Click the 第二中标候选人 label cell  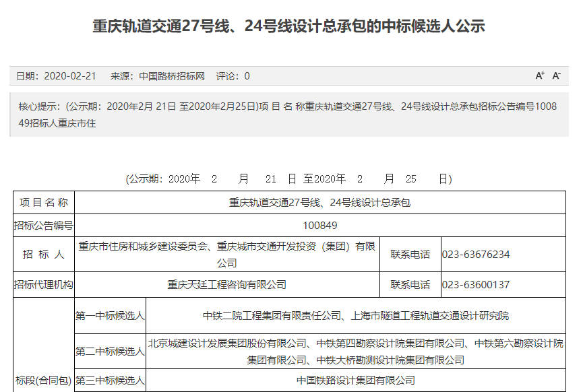coord(110,352)
